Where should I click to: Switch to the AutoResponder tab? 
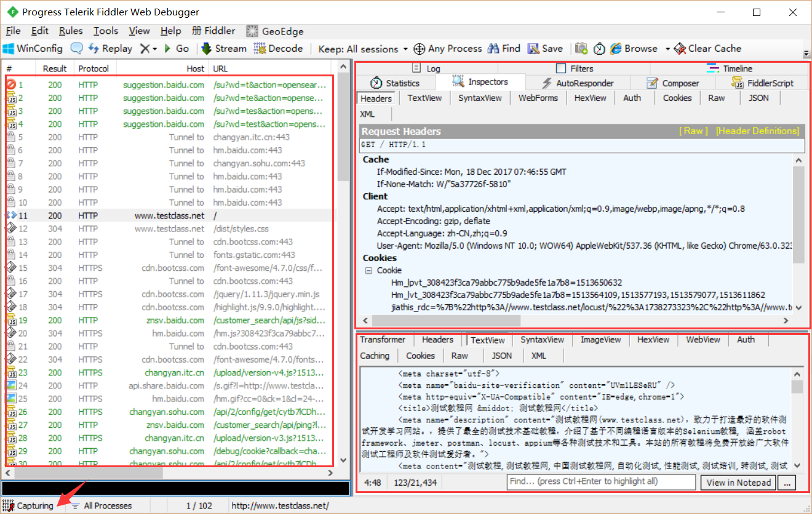point(578,83)
